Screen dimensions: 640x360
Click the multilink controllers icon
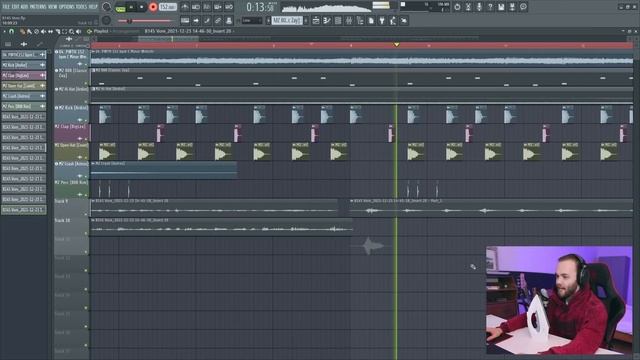click(x=229, y=20)
